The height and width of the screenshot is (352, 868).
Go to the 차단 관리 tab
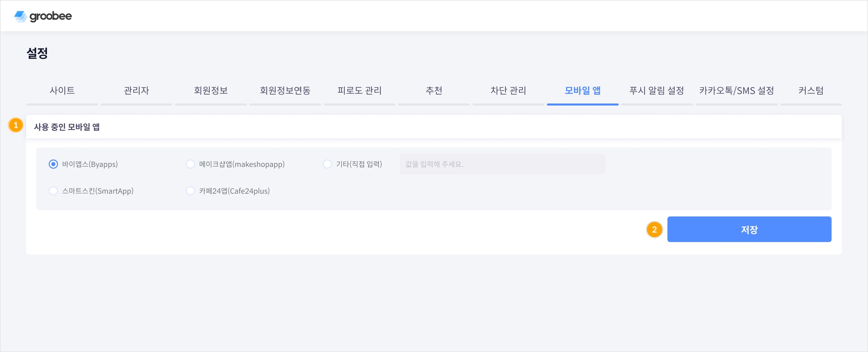click(508, 91)
